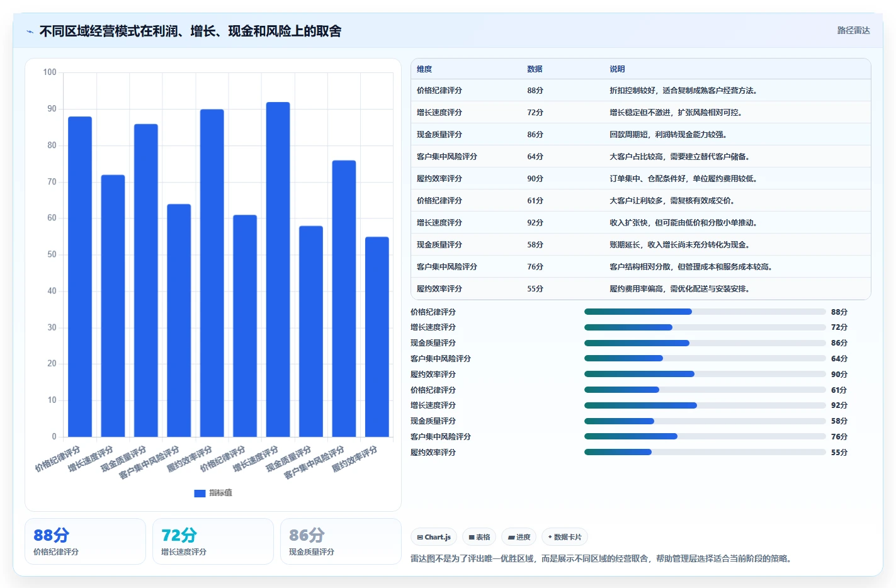Select description 客户结构相对分散，但管理成本和服务成本较高。
This screenshot has height=588, width=896.
691,267
